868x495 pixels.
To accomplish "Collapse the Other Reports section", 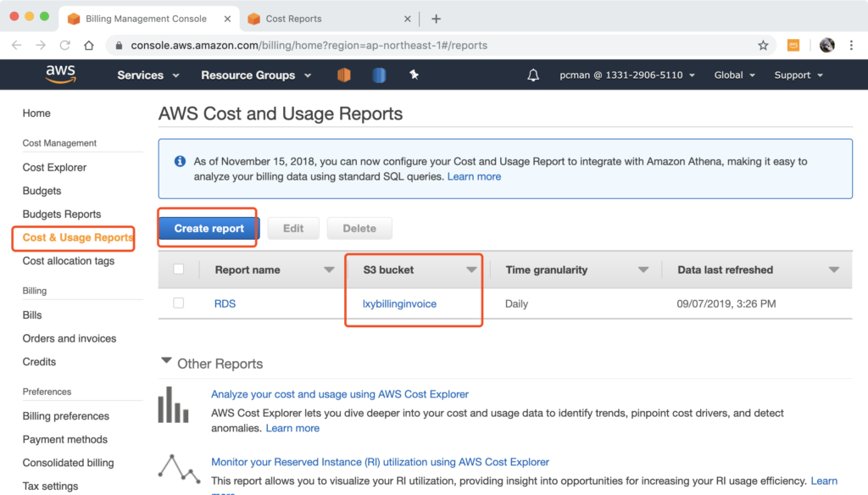I will 166,360.
